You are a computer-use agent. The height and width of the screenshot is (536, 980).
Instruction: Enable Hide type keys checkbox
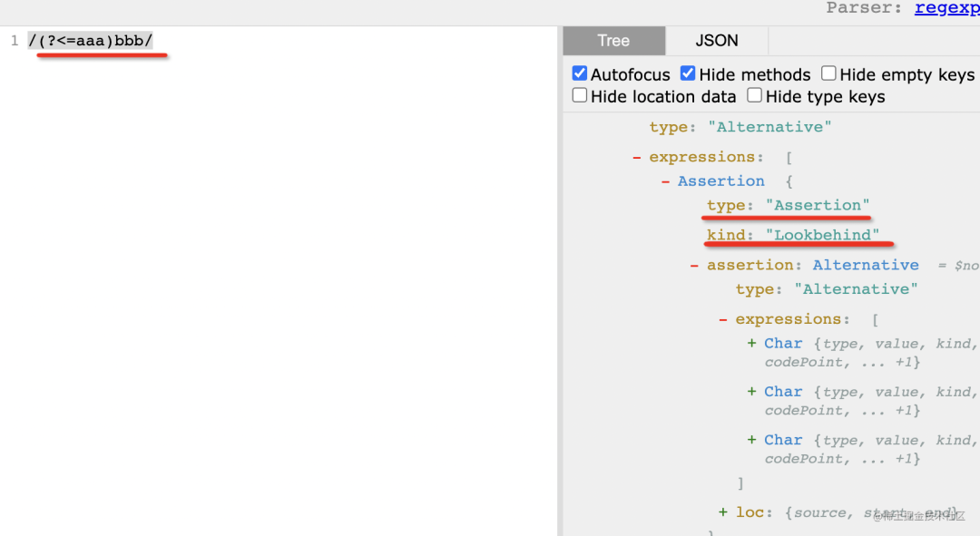(x=754, y=95)
